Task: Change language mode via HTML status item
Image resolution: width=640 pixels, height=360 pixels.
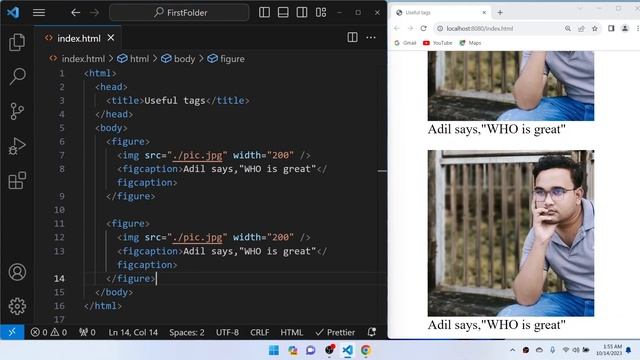Action: 291,332
